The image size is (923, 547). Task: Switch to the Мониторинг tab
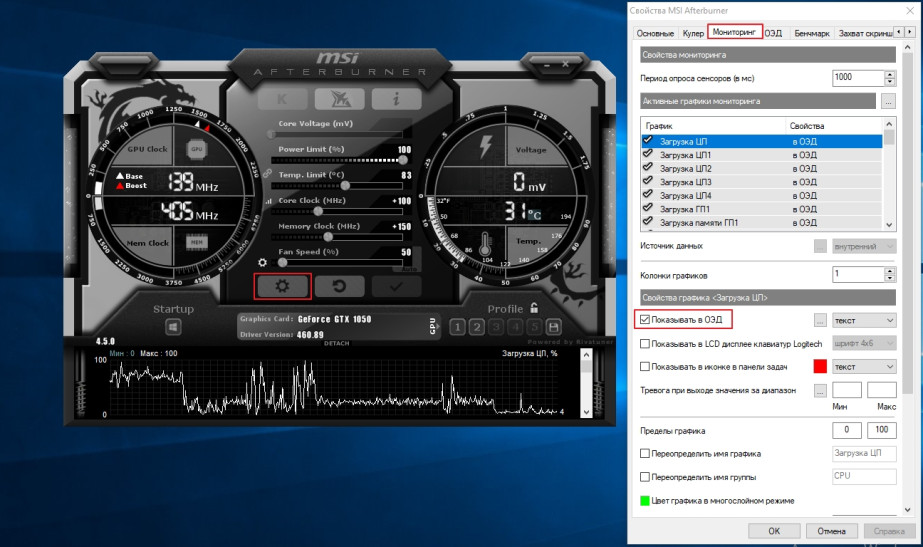point(734,32)
